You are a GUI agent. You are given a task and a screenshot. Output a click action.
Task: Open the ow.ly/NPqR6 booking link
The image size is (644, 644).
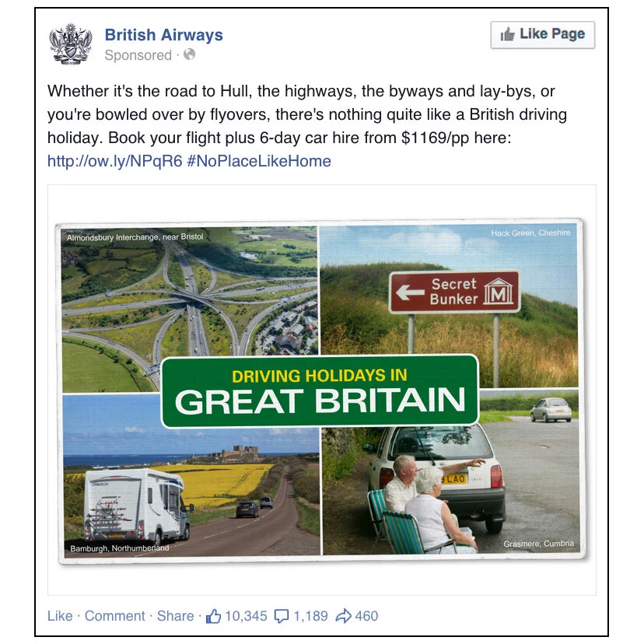point(114,161)
